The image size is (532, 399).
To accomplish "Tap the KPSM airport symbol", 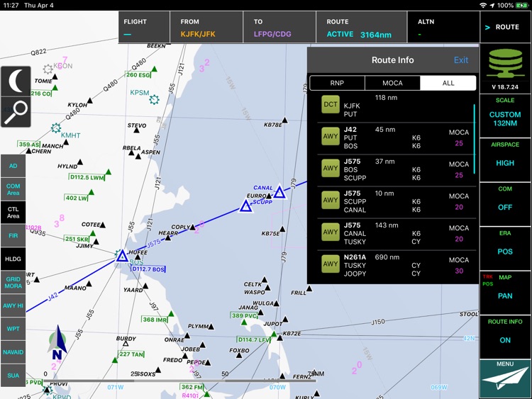I will tap(154, 100).
